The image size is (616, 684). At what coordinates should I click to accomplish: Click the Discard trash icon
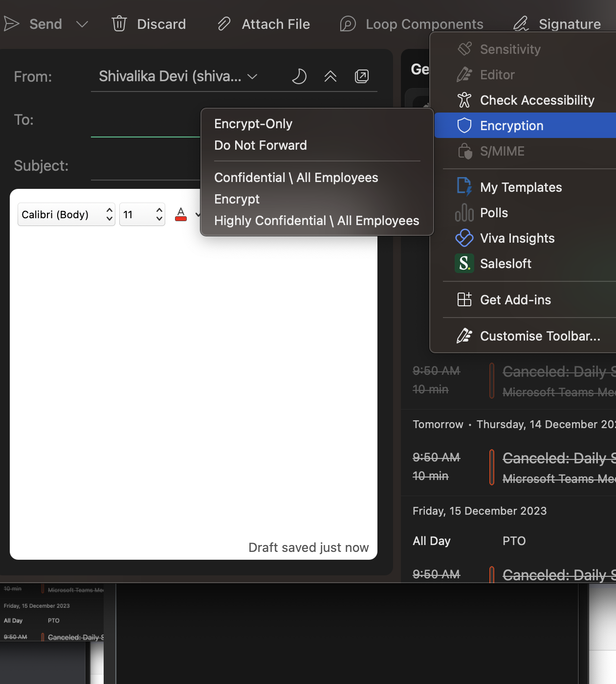119,23
